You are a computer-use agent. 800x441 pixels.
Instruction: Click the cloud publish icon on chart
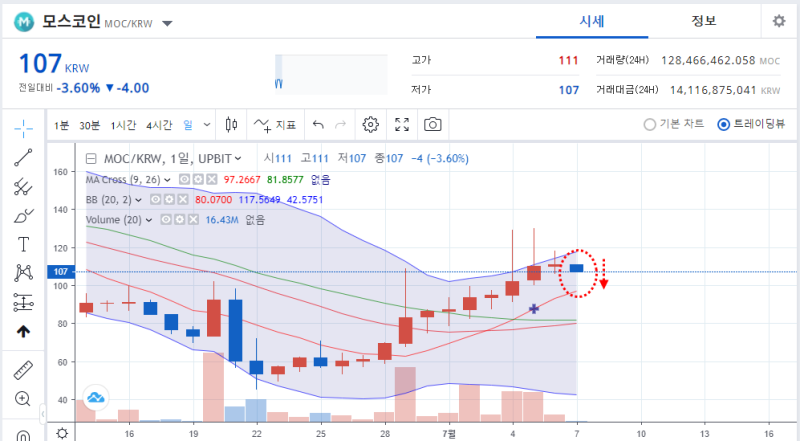pyautogui.click(x=95, y=397)
